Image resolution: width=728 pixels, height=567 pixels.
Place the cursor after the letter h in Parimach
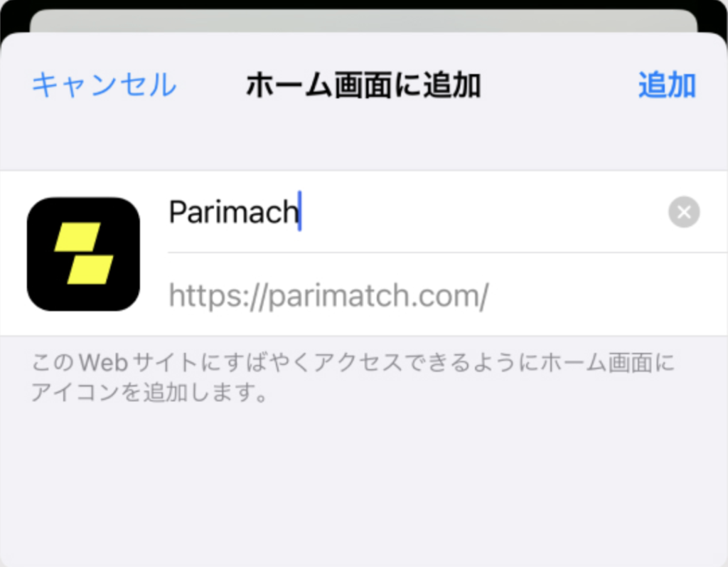pyautogui.click(x=299, y=212)
